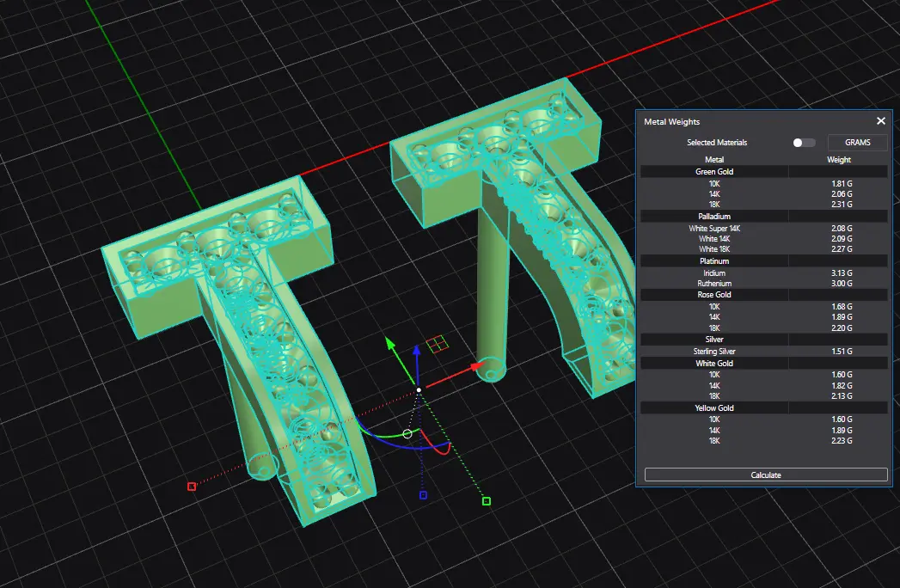Click the blue Z-axis move arrow
This screenshot has height=588, width=900.
(417, 350)
